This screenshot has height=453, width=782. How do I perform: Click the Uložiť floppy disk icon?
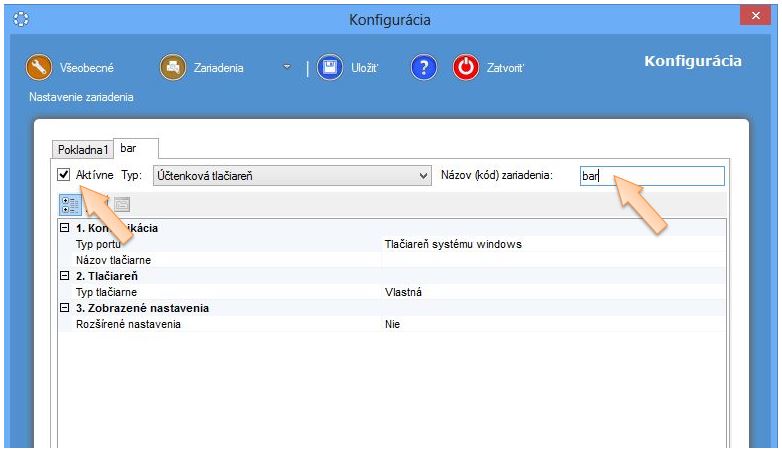tap(330, 68)
